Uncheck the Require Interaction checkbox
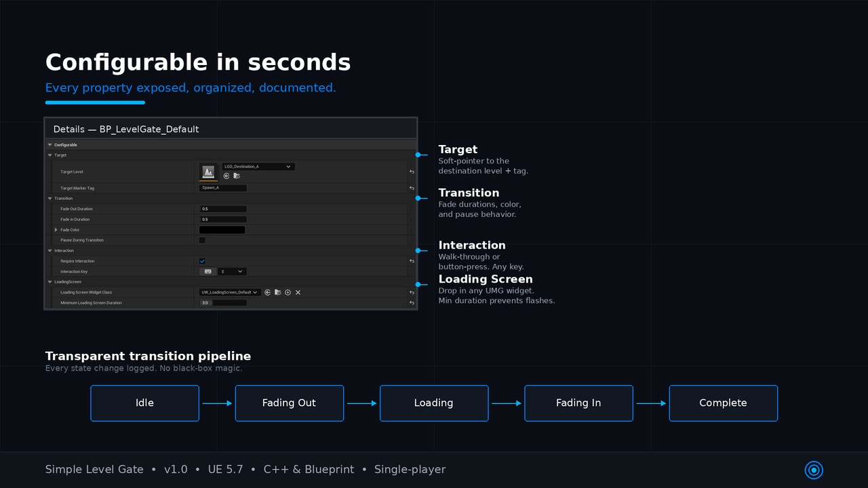The height and width of the screenshot is (488, 868). (202, 261)
